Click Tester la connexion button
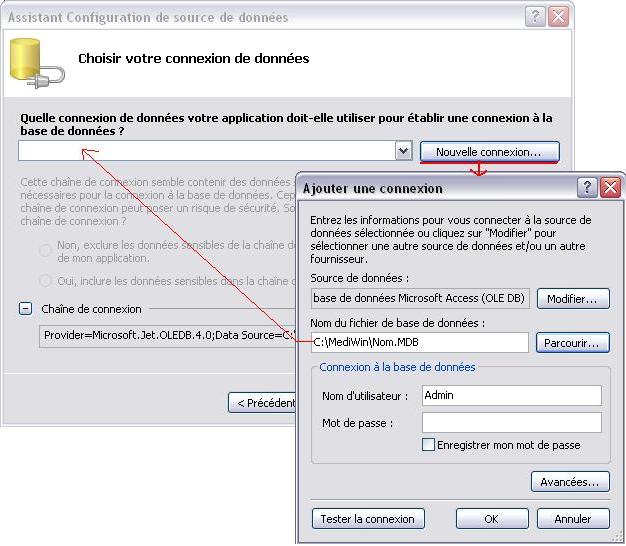This screenshot has width=626, height=546. click(x=368, y=518)
